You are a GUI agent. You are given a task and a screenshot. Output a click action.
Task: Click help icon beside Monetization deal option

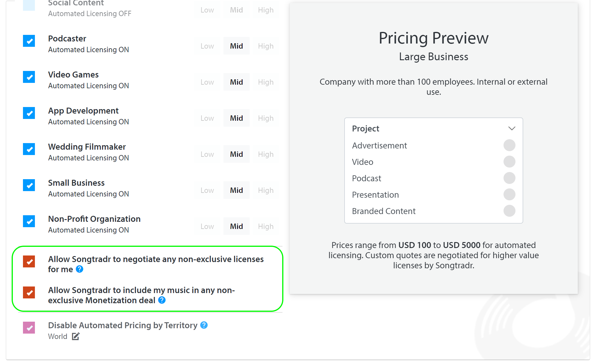pyautogui.click(x=162, y=300)
